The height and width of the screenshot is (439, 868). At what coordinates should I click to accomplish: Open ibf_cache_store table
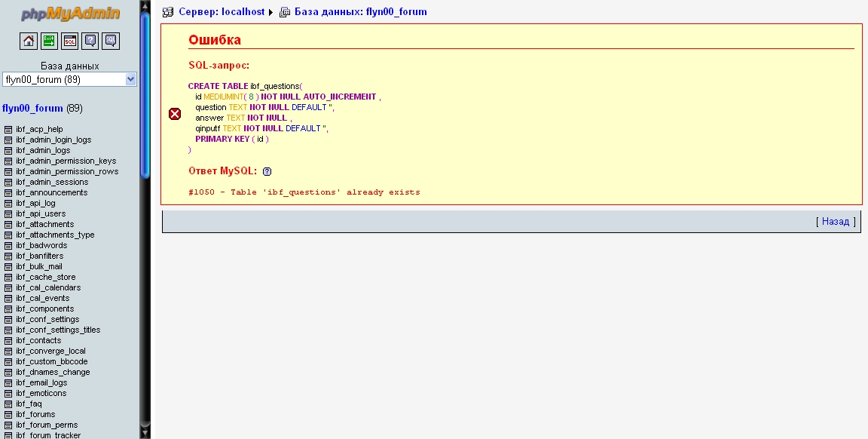point(45,278)
